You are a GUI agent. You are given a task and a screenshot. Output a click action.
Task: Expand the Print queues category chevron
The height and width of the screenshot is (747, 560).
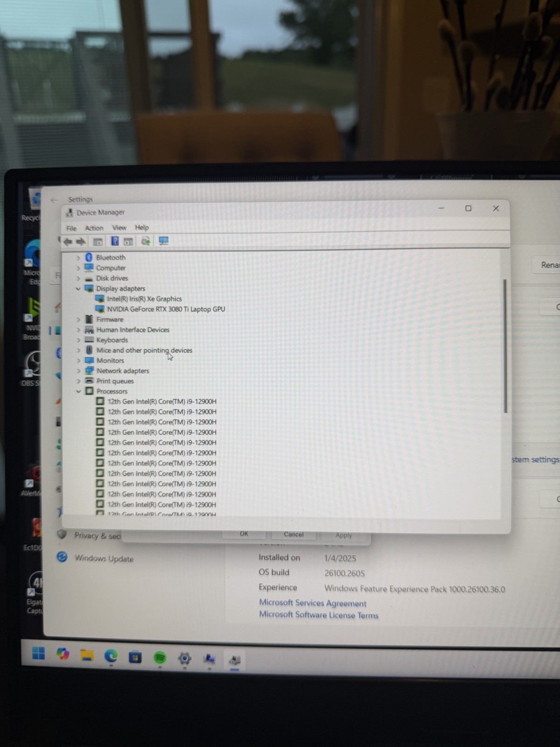[x=78, y=381]
